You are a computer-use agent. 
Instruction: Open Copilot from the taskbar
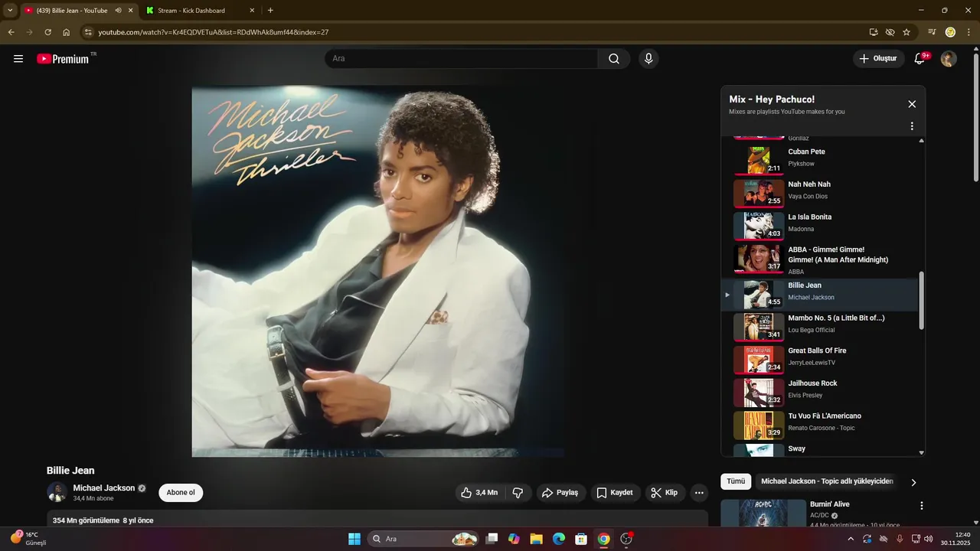click(x=514, y=539)
